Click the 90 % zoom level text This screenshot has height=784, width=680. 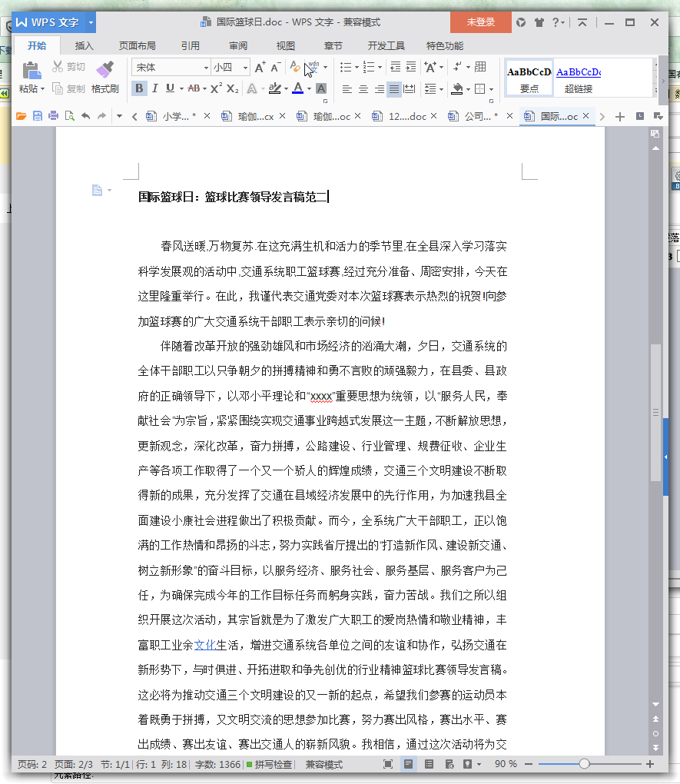506,764
